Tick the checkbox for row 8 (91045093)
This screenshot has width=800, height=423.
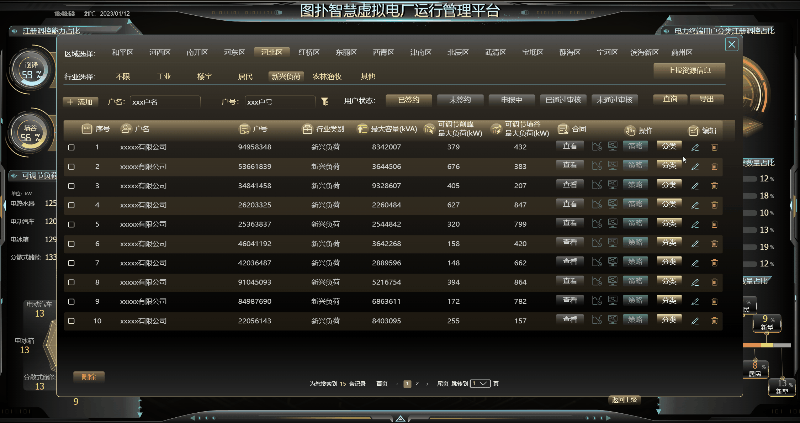pos(71,282)
